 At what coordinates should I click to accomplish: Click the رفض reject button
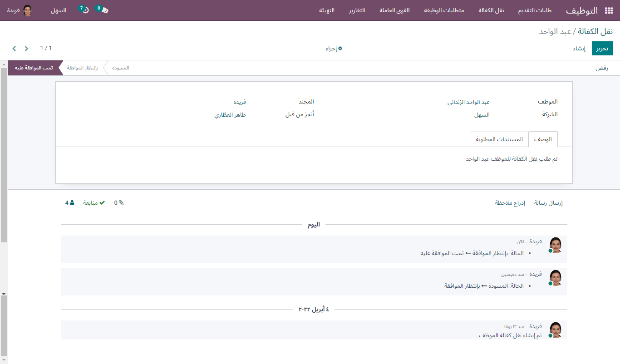pos(601,68)
